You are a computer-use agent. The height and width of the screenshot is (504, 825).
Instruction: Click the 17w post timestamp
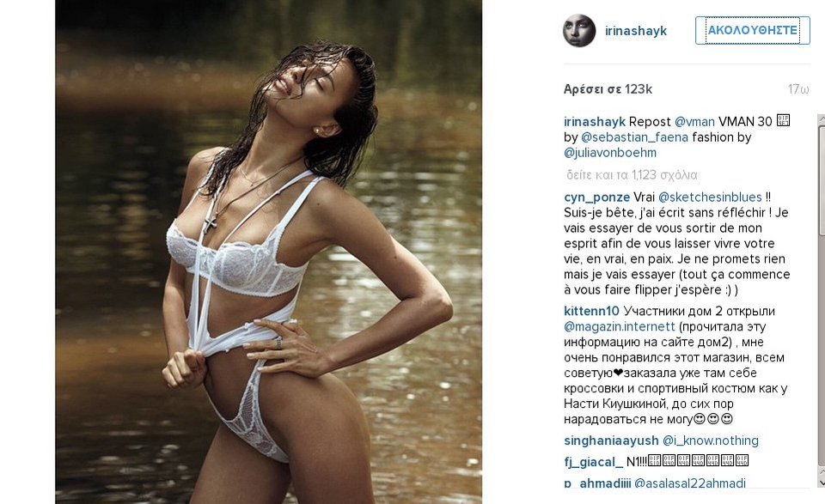tap(798, 89)
